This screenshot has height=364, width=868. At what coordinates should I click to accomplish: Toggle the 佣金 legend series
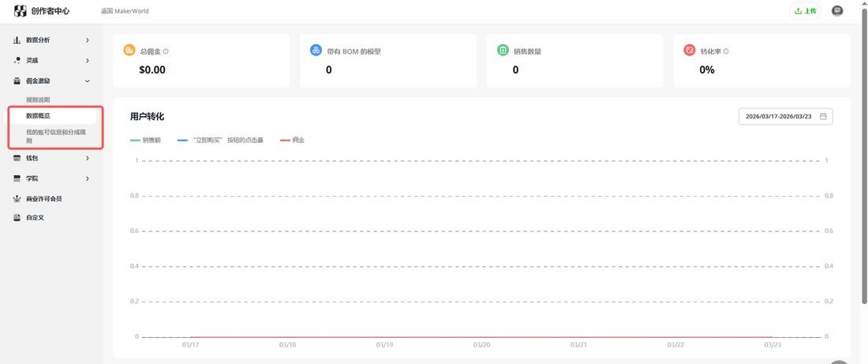pyautogui.click(x=292, y=141)
